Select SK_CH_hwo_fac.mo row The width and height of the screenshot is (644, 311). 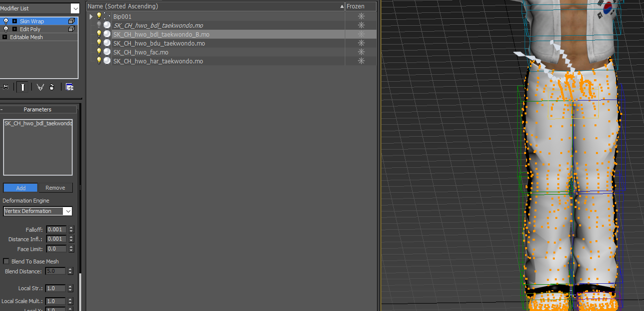click(x=231, y=52)
